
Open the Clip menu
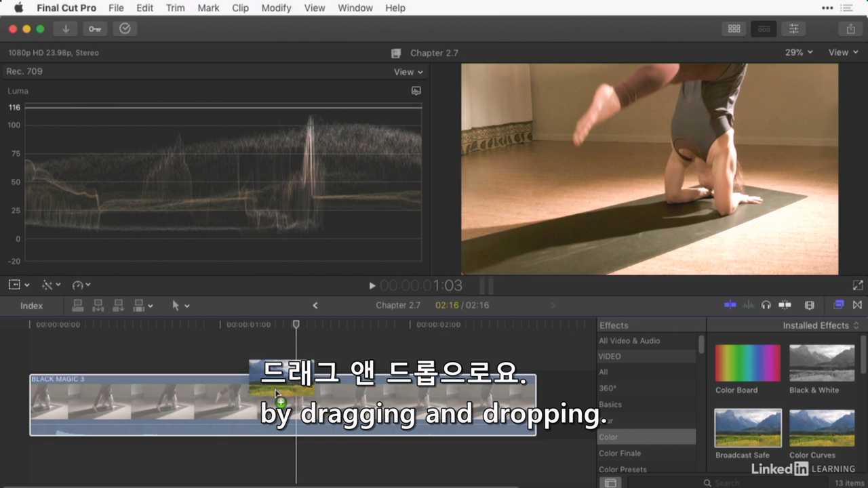[x=240, y=8]
